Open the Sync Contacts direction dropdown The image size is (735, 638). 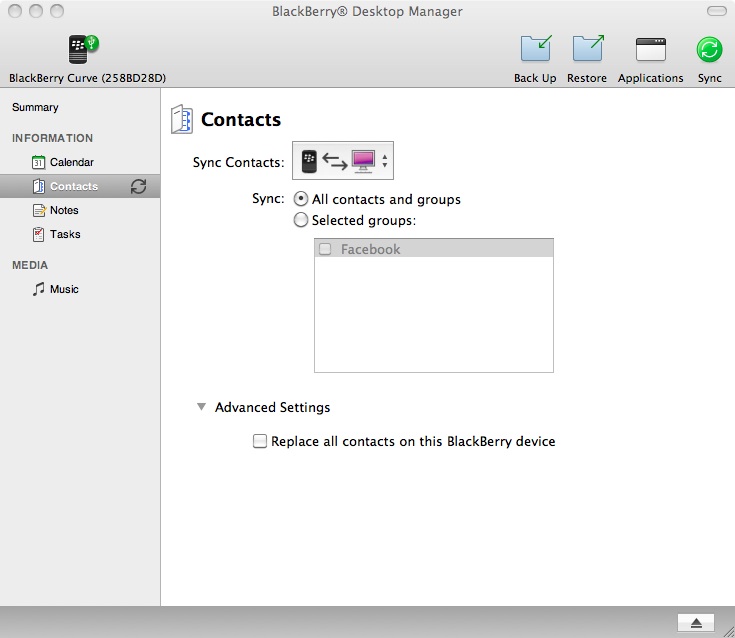(x=343, y=160)
